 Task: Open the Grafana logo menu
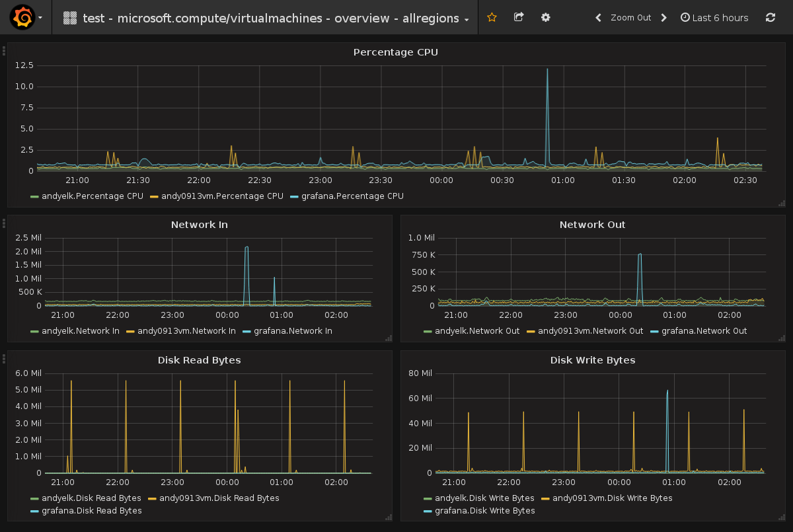click(22, 17)
